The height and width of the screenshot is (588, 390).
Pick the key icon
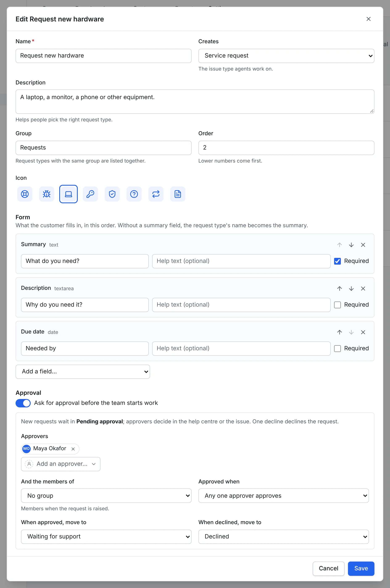coord(90,194)
